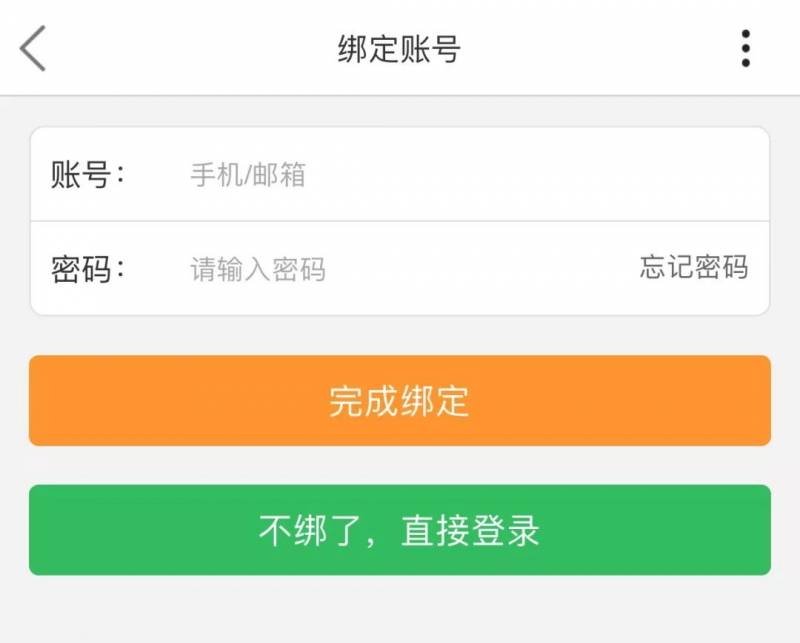Return to the previous page via the header chevron

[33, 48]
